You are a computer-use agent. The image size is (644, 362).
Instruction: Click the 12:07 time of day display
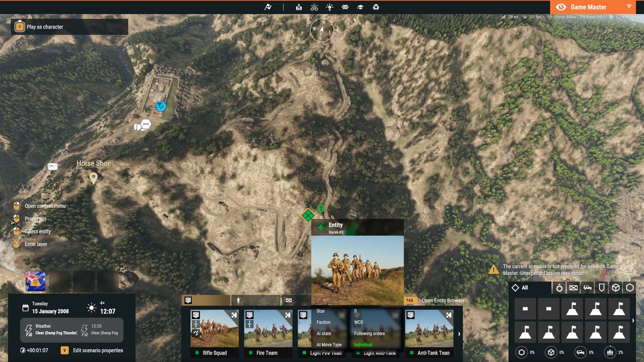click(x=107, y=312)
